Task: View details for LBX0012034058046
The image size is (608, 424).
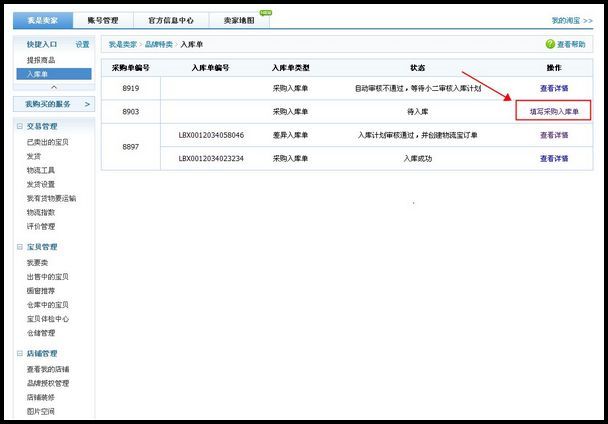Action: point(554,135)
